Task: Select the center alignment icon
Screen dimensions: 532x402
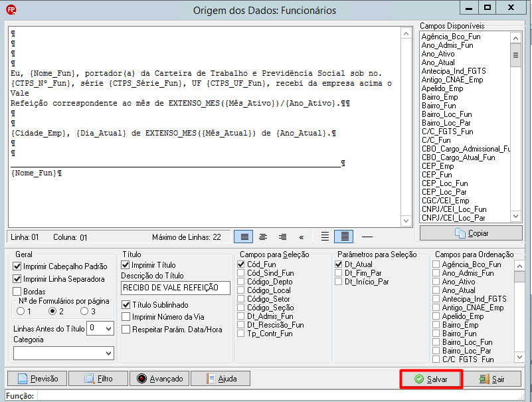Action: (263, 237)
